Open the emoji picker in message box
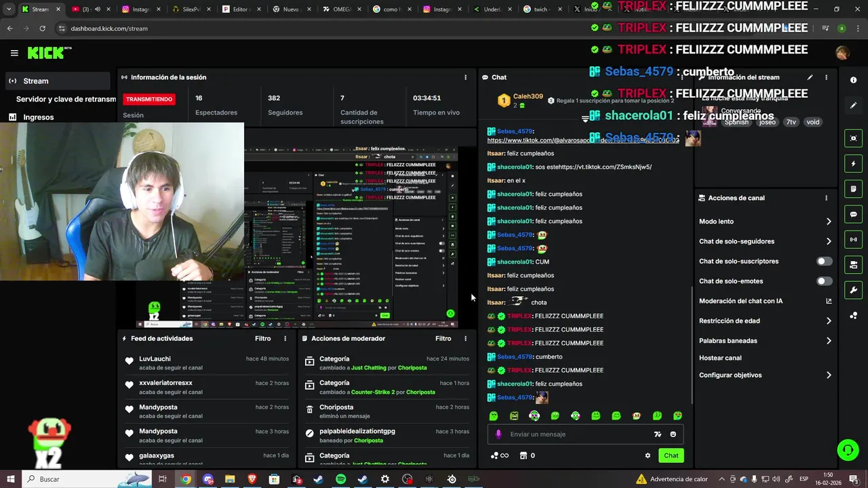 673,434
